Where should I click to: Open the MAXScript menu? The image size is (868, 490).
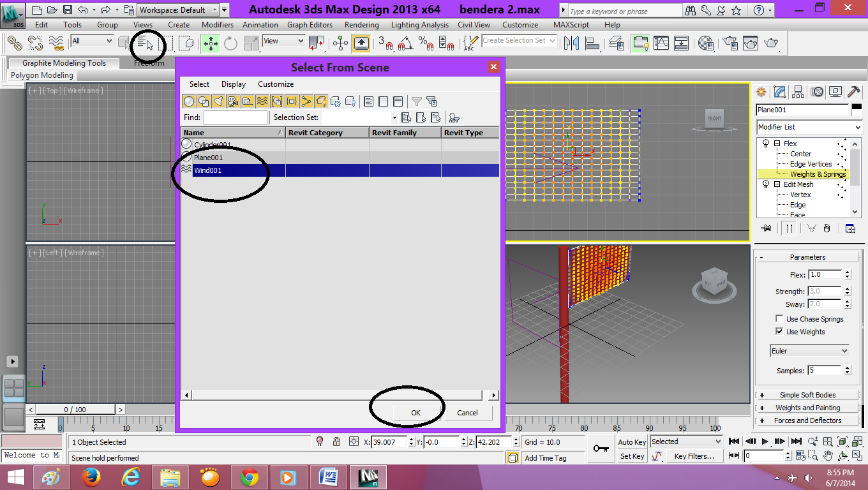[x=572, y=25]
